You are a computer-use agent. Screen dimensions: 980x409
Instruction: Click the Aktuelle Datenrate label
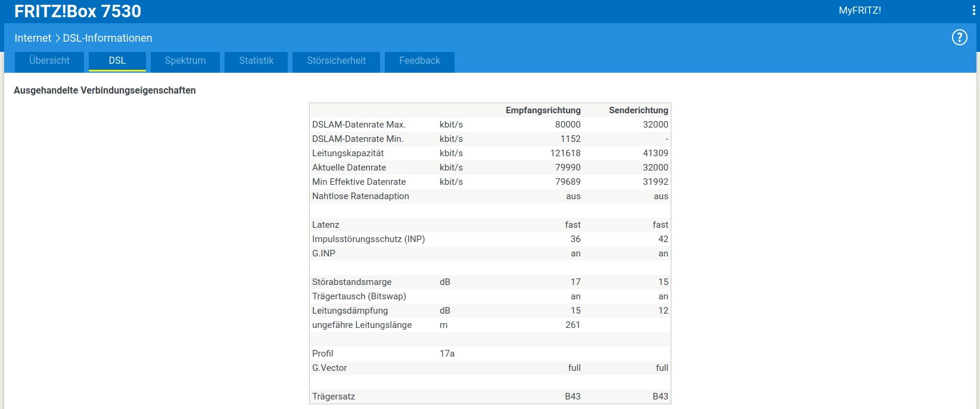tap(349, 168)
